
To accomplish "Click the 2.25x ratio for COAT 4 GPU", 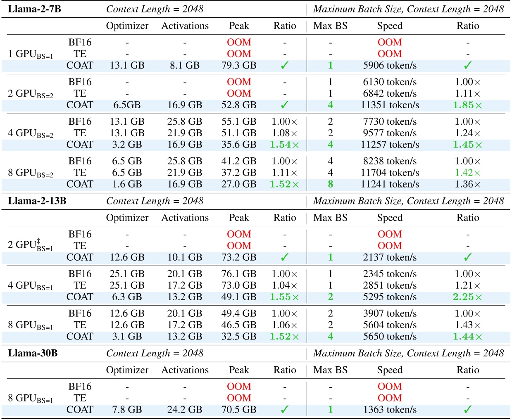I will [467, 297].
